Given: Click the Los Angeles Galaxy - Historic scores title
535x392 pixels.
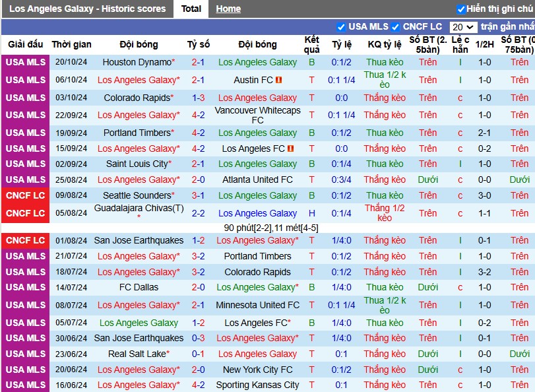Looking at the screenshot, I should click(x=87, y=9).
